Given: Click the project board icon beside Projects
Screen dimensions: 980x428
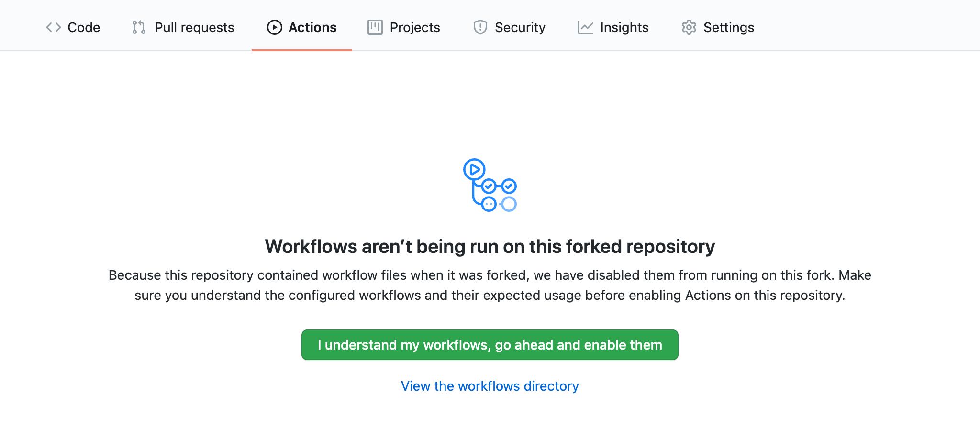Looking at the screenshot, I should click(x=375, y=27).
